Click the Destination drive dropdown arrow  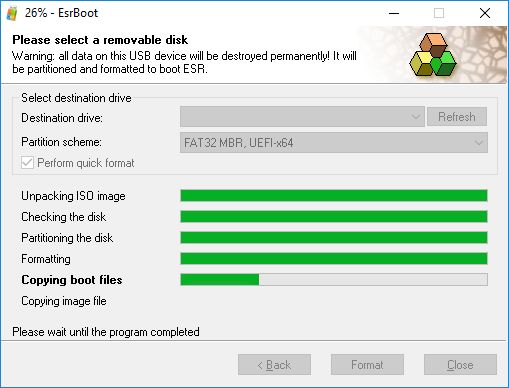click(416, 117)
